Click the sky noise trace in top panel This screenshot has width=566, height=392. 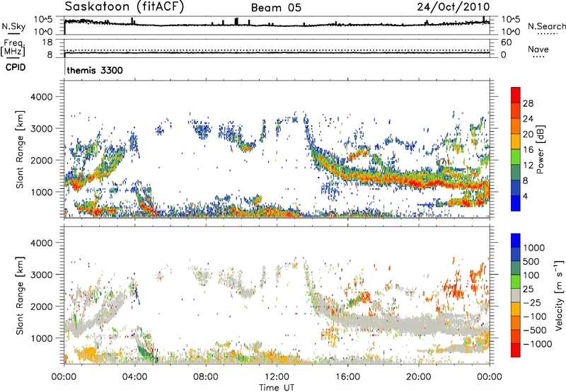pyautogui.click(x=277, y=25)
